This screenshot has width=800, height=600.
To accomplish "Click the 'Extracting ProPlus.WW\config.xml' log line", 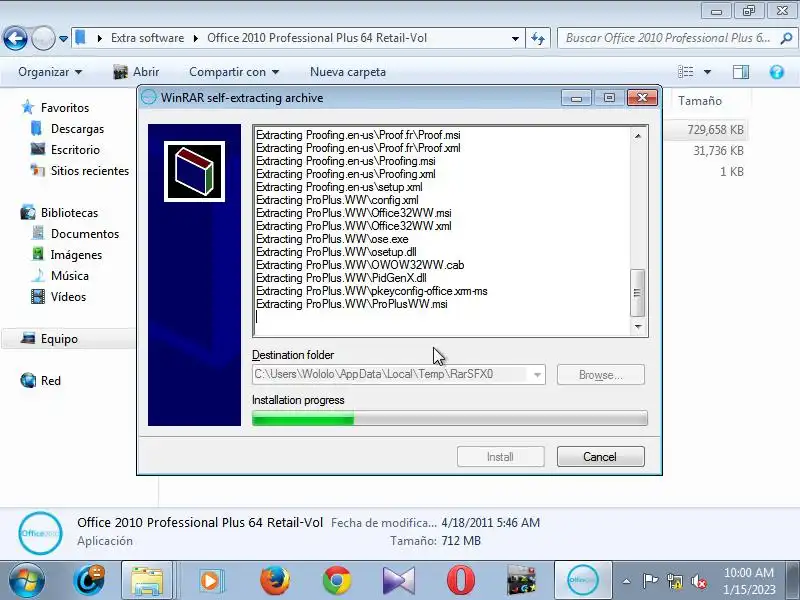I will 337,200.
